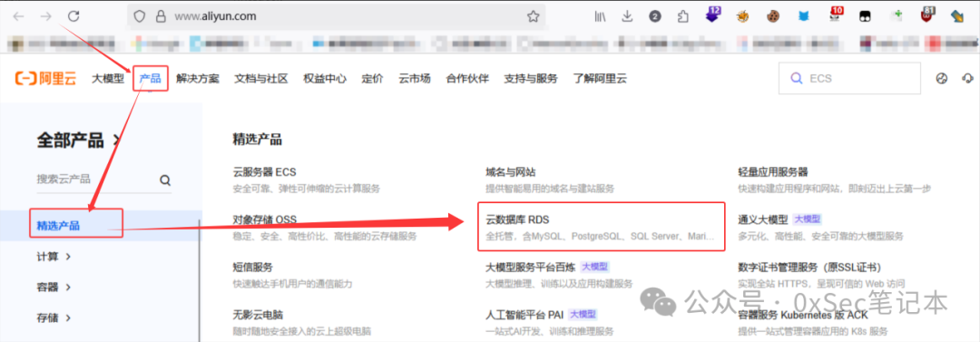980x342 pixels.
Task: Open the 云服务器 ECS product
Action: [x=264, y=172]
